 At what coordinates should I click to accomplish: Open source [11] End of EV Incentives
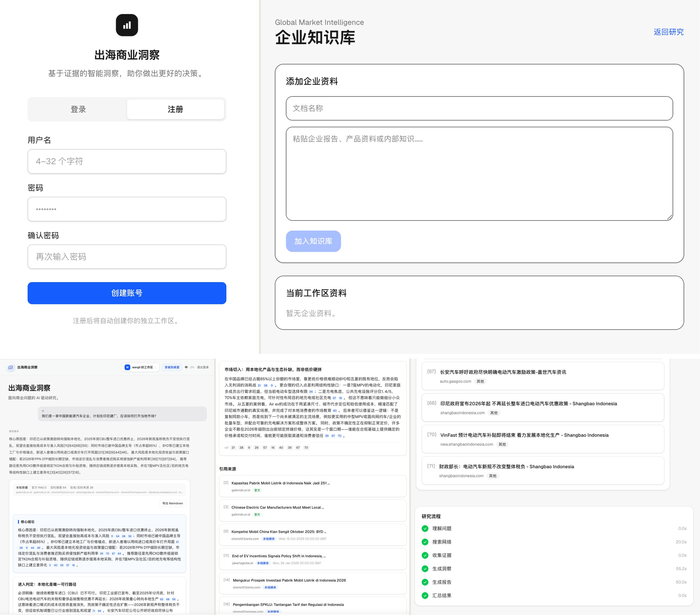313,559
